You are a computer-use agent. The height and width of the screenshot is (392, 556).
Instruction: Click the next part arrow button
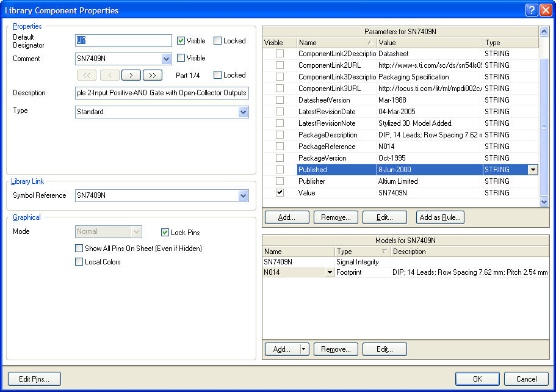click(x=131, y=75)
